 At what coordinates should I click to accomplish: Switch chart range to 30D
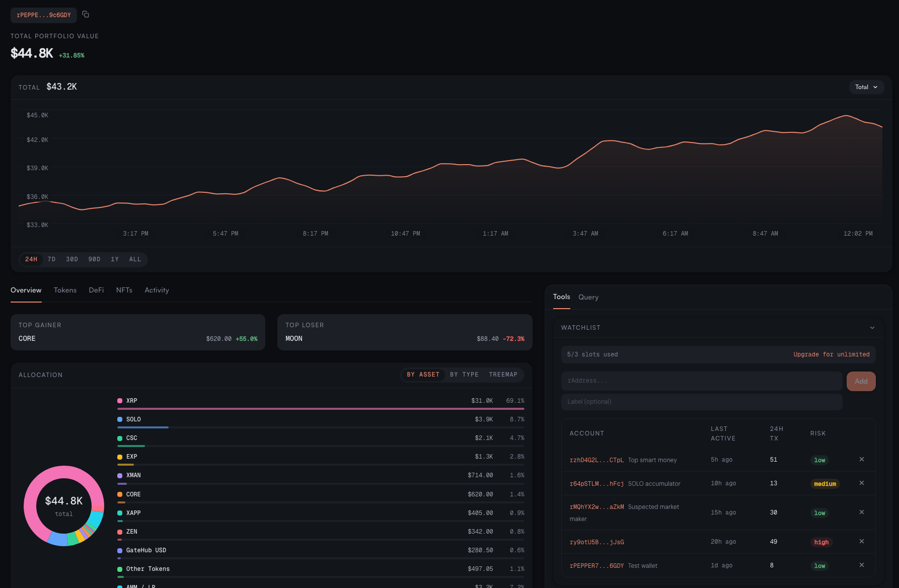pos(72,259)
